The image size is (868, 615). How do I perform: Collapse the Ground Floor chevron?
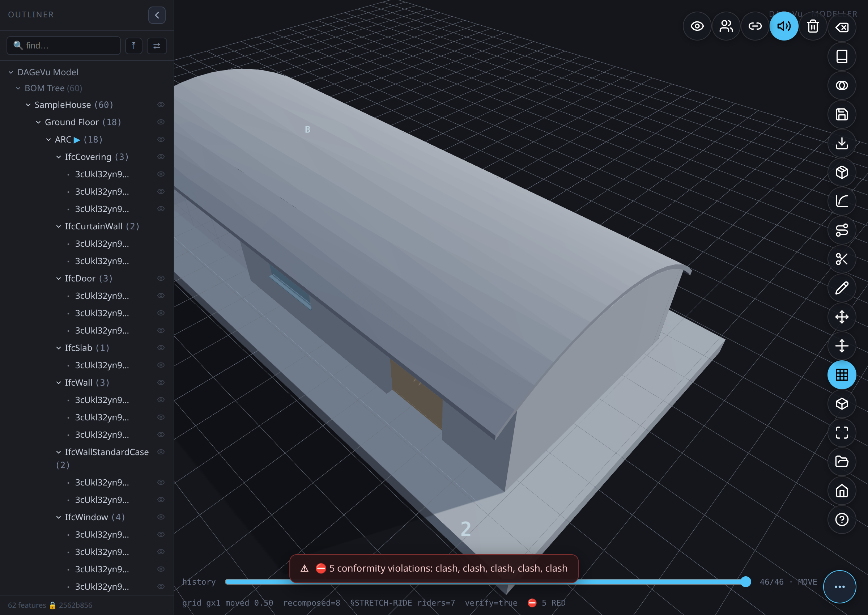[38, 122]
